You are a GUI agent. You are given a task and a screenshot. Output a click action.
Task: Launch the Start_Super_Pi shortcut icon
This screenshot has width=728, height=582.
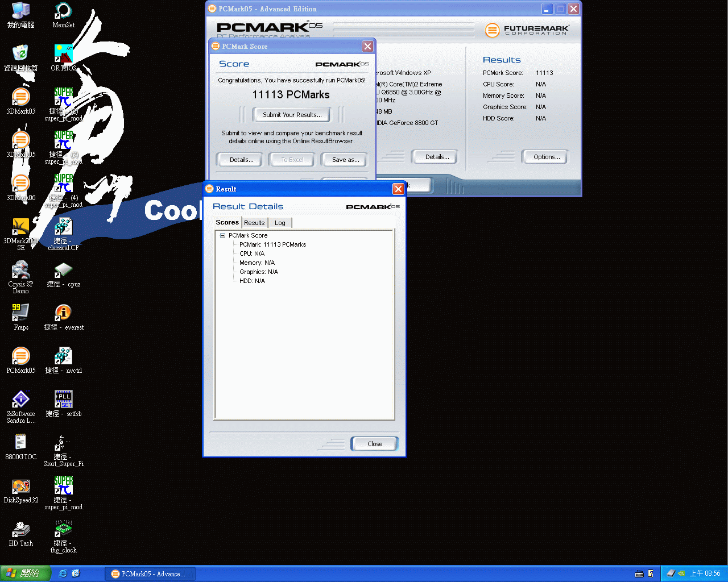point(63,450)
